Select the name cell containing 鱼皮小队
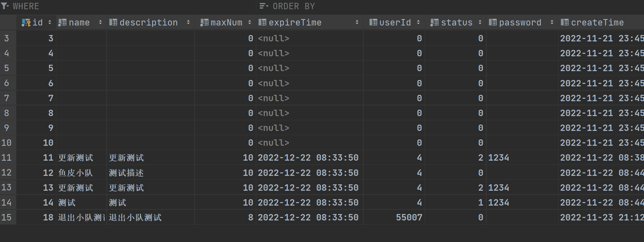 click(x=76, y=173)
